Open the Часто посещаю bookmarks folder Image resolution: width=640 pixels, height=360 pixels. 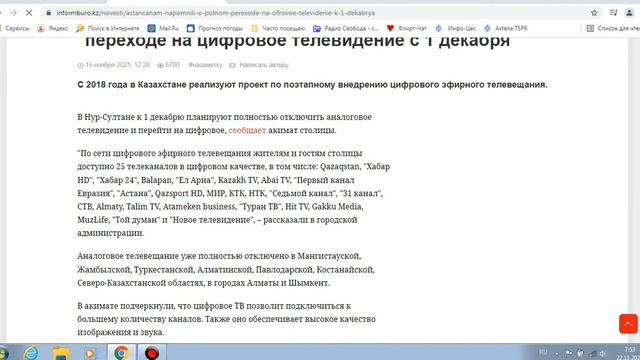[x=278, y=28]
